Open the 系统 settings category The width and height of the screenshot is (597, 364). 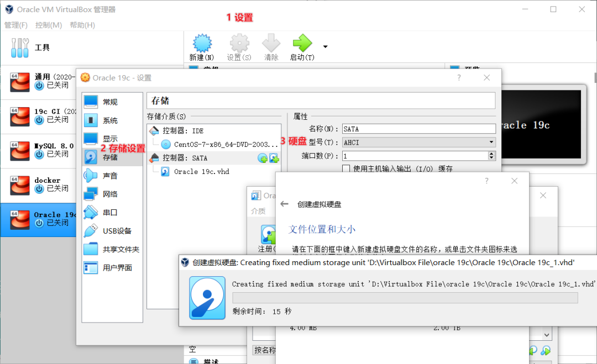pos(112,120)
